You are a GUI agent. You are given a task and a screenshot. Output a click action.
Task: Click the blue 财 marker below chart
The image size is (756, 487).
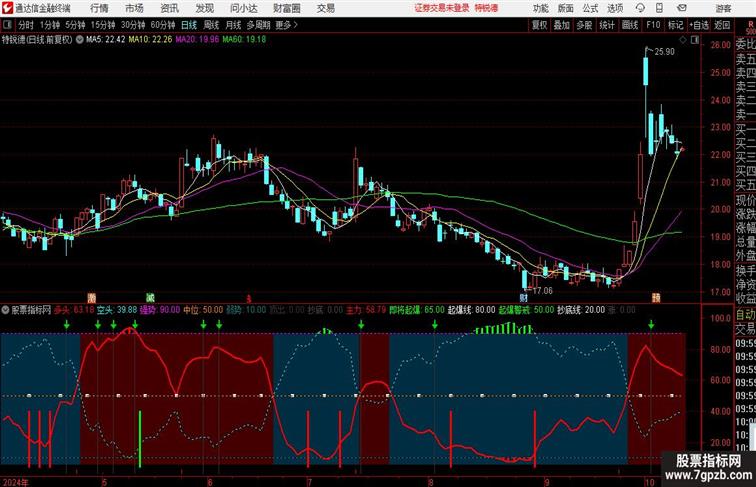pyautogui.click(x=524, y=298)
